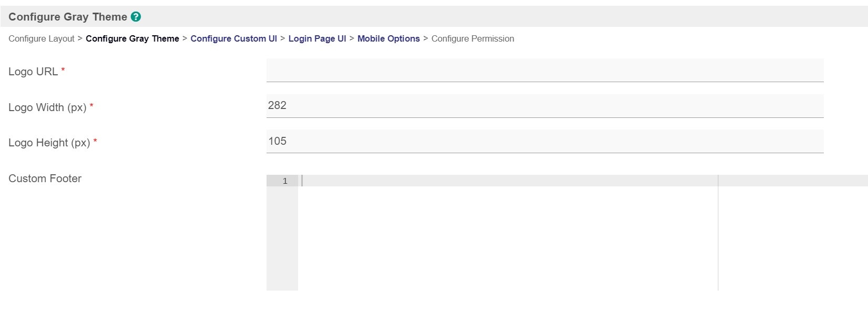Viewport: 868px width, 318px height.
Task: Open the Mobile Options breadcrumb link
Action: [389, 39]
